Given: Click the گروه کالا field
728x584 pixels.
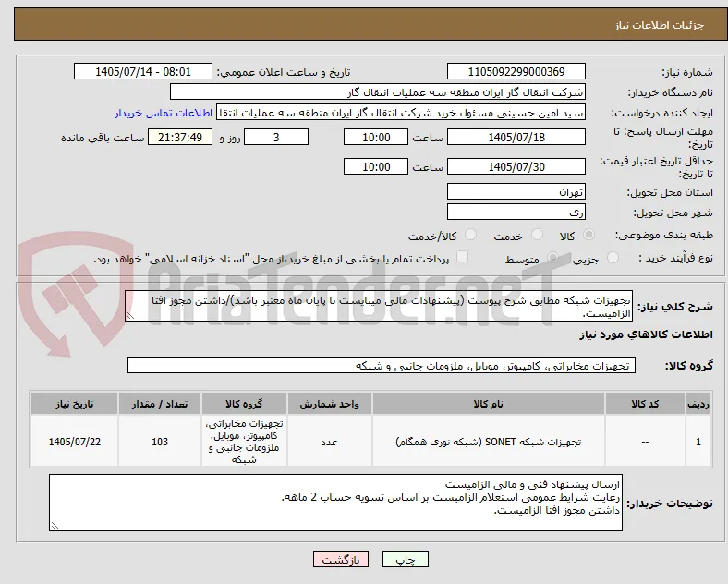Looking at the screenshot, I should [382, 365].
